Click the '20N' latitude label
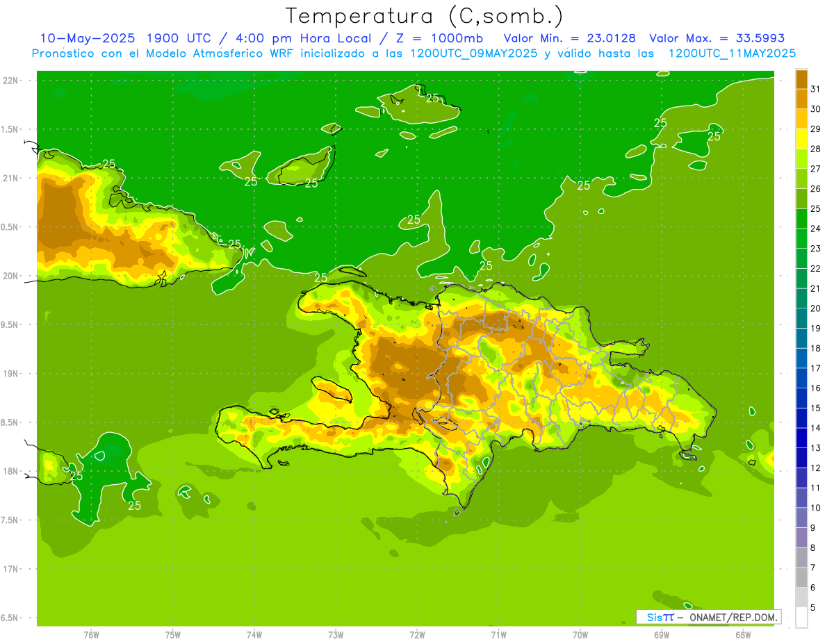The height and width of the screenshot is (644, 834). coord(10,276)
